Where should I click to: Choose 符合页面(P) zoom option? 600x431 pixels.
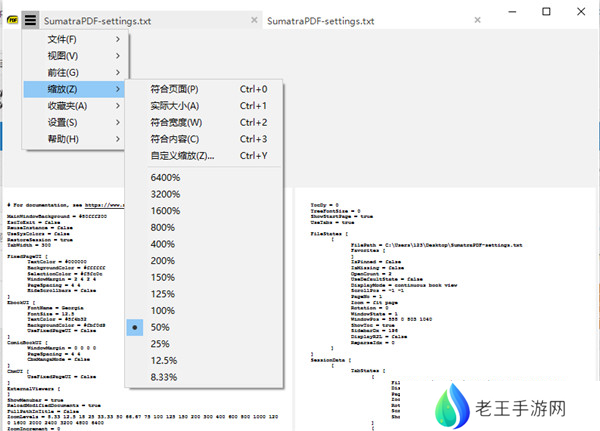coord(175,89)
